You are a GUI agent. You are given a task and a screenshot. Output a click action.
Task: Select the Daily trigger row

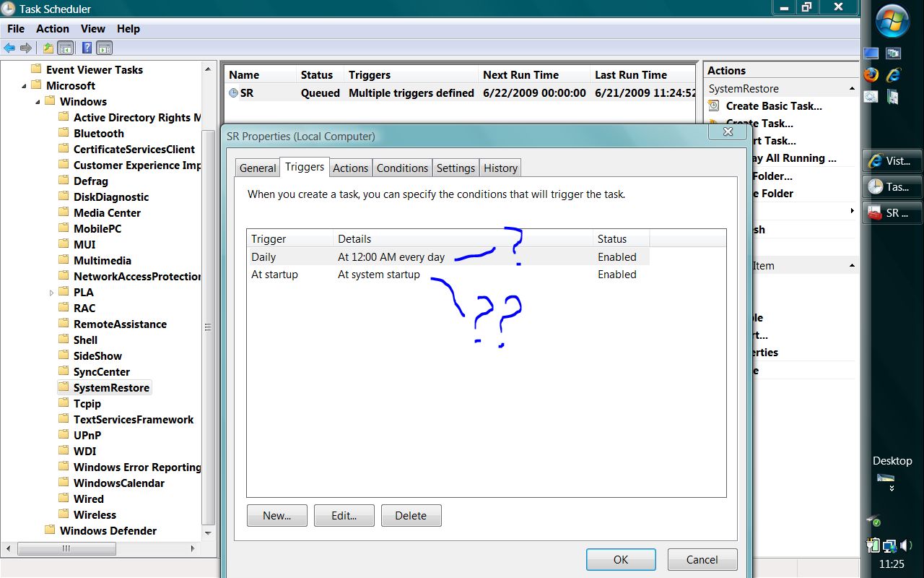[448, 256]
